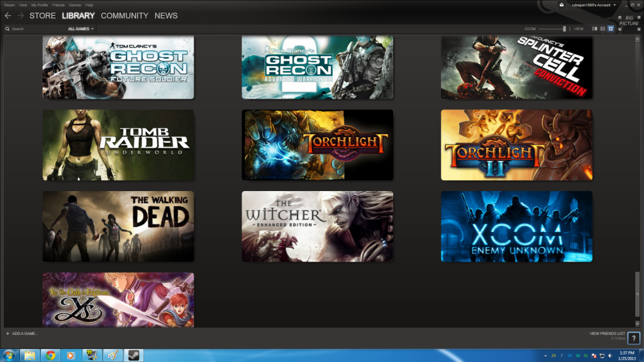Click ADD A GAME... link
This screenshot has width=644, height=362.
25,334
